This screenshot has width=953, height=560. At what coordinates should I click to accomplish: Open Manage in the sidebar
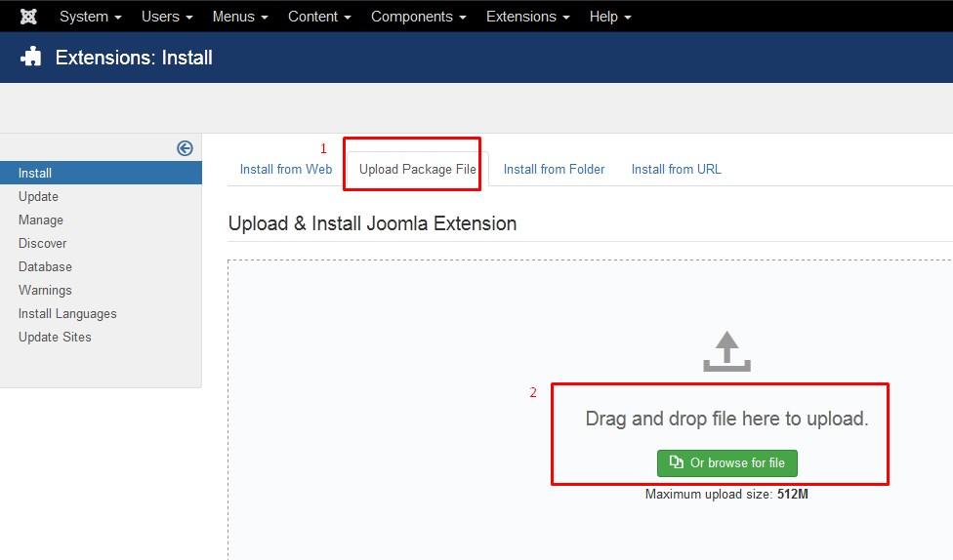point(41,220)
